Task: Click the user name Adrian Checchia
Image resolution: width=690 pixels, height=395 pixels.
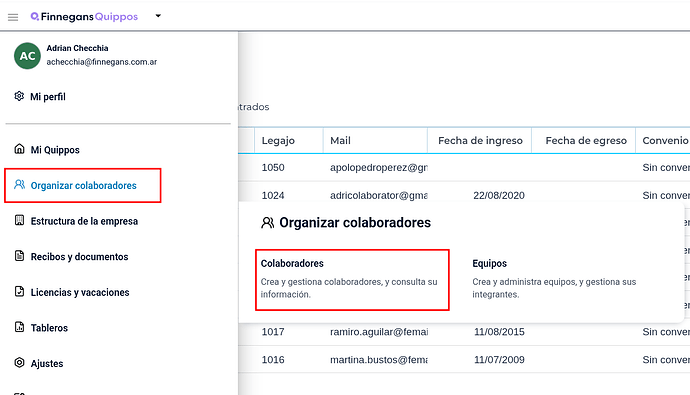Action: [x=77, y=48]
